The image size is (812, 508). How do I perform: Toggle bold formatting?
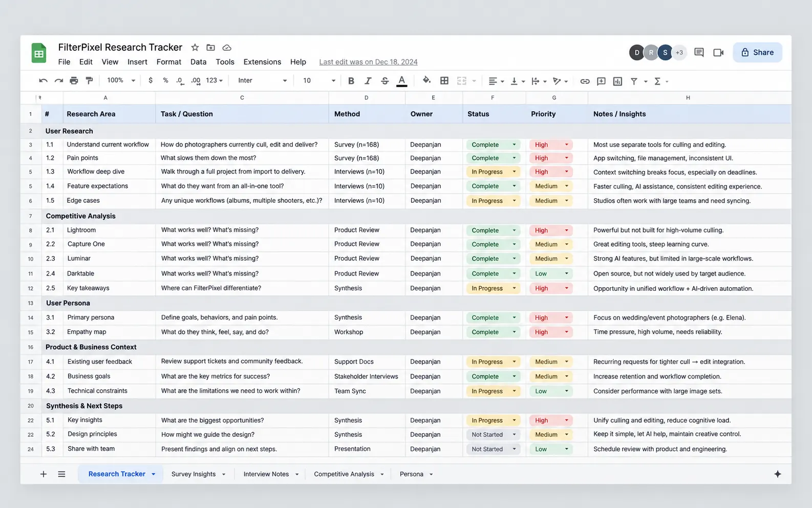pos(351,80)
